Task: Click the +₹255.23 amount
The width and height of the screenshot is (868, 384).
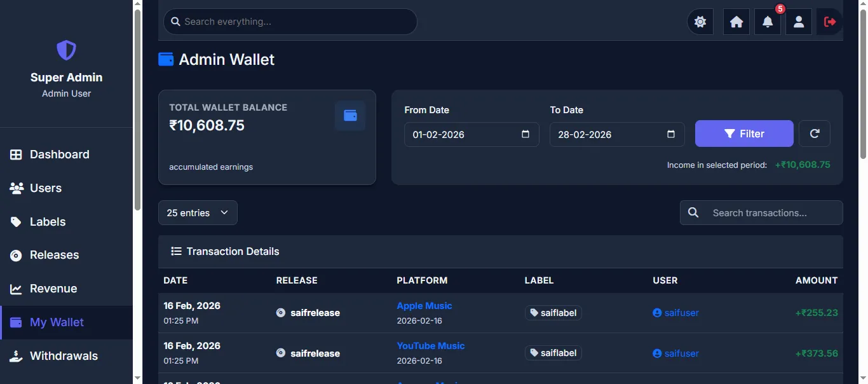Action: point(817,313)
